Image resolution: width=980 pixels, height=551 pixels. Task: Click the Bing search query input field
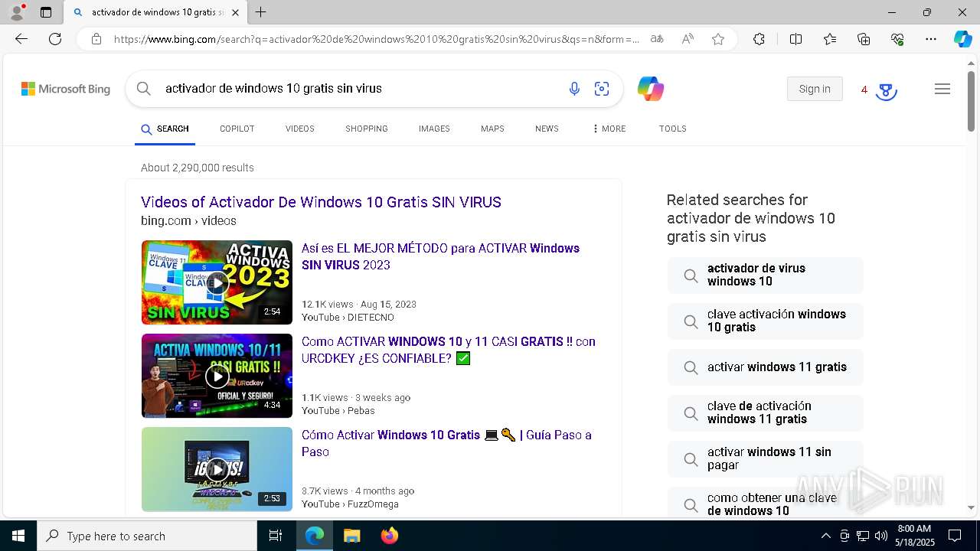[360, 89]
